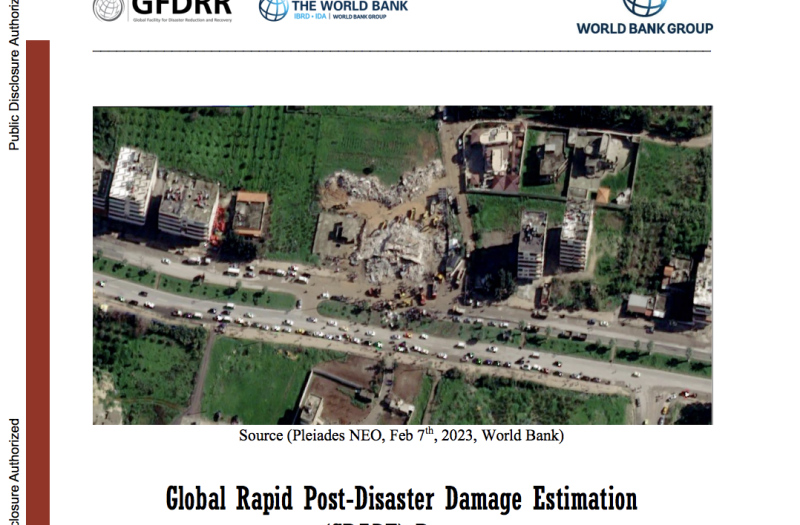
Task: Click the 'WORLD BANK GROUP' logo wordmark
Action: (644, 28)
